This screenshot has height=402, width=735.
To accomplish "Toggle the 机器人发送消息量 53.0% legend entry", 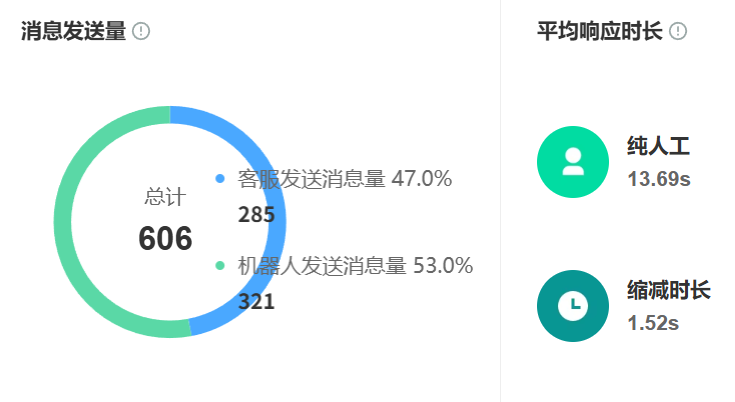I will click(x=354, y=266).
